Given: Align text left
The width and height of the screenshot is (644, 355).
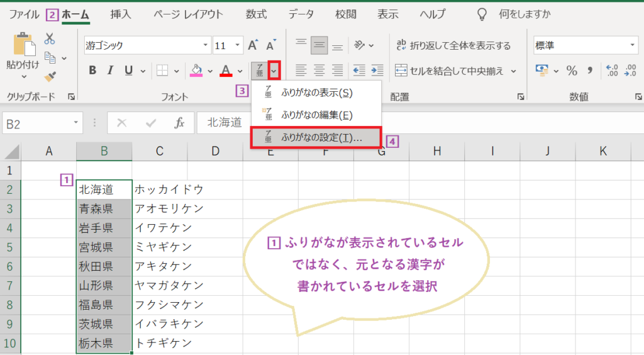Looking at the screenshot, I should coord(301,70).
